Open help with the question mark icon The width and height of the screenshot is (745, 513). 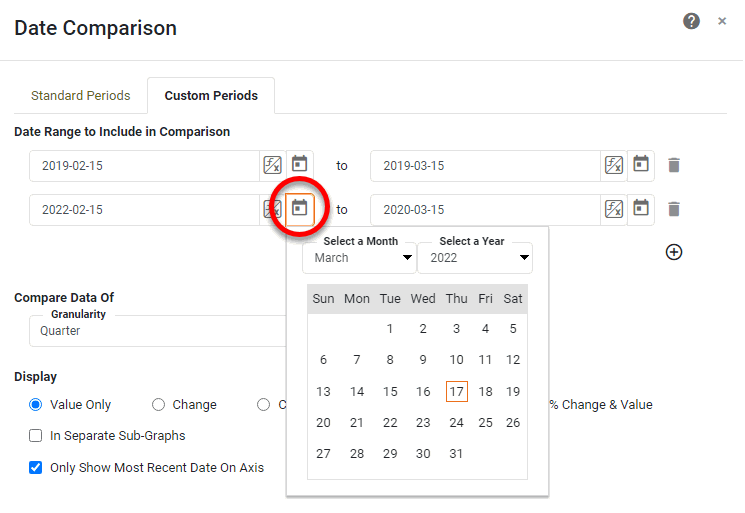pyautogui.click(x=691, y=21)
